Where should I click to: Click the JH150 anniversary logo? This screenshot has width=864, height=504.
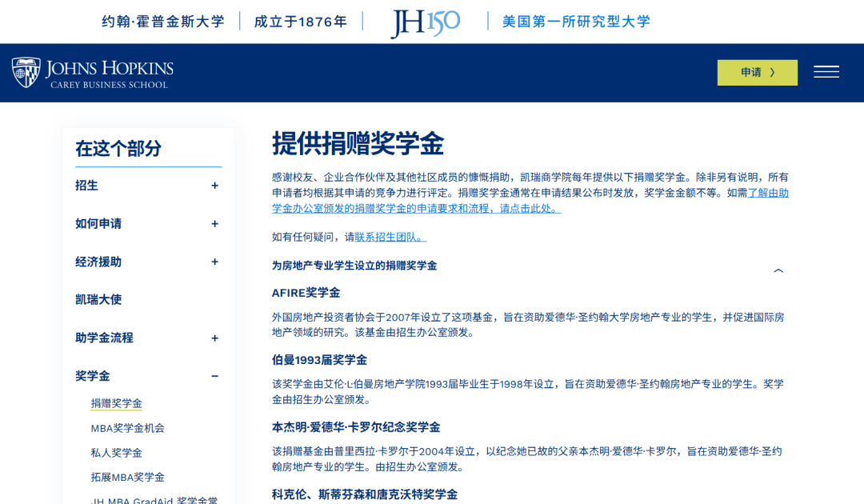click(425, 22)
